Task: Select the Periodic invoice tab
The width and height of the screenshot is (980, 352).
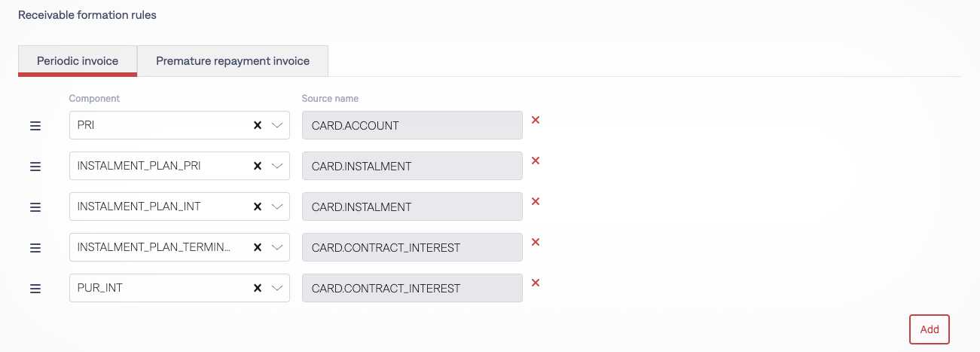Action: 78,61
